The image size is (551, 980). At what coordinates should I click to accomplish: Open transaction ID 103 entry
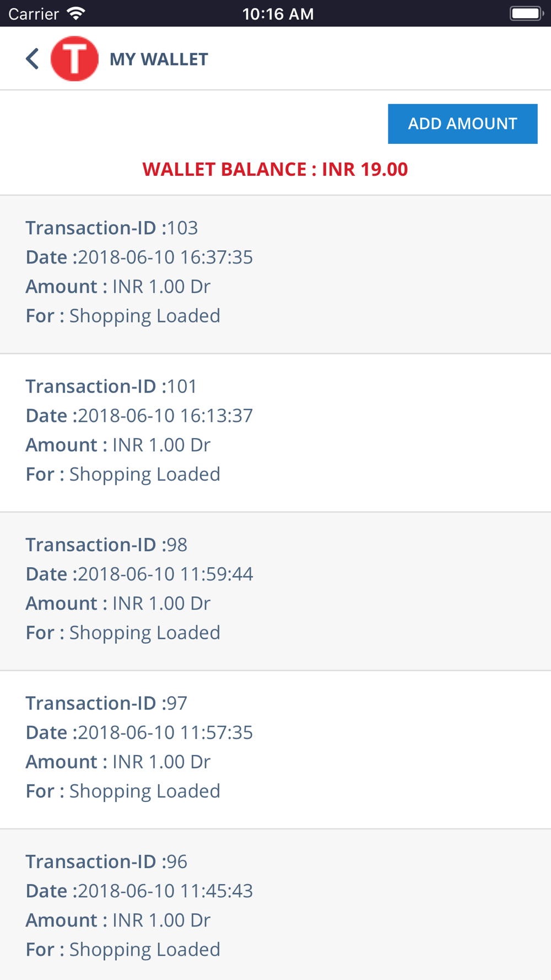275,274
